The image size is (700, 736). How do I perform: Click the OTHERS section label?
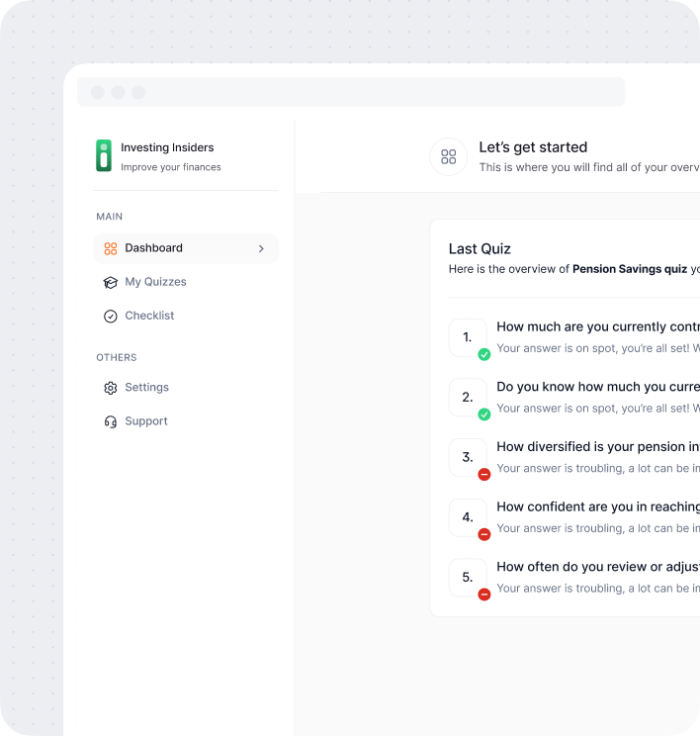tap(117, 358)
